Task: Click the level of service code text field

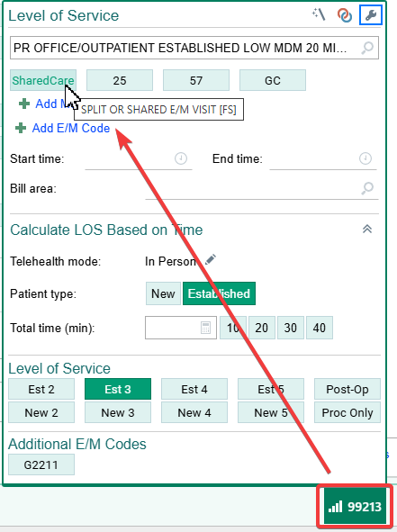Action: point(194,48)
